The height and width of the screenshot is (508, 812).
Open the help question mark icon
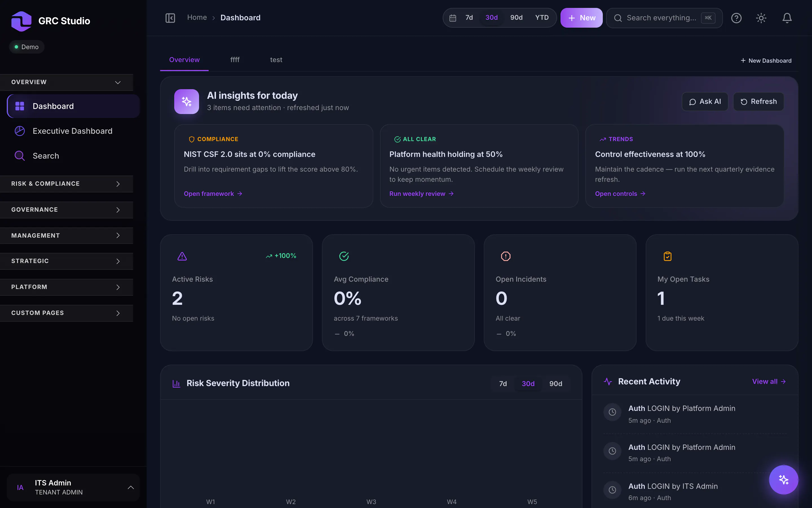point(736,18)
